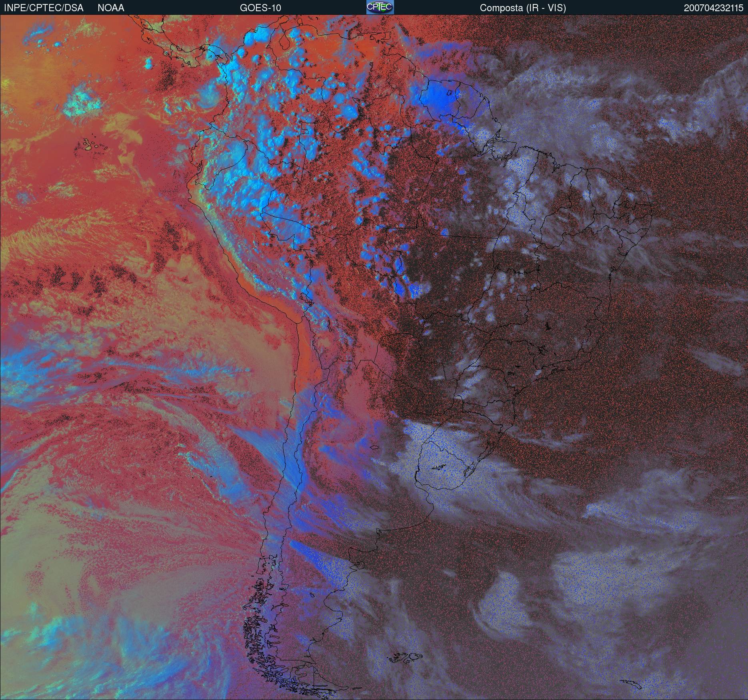Select the INPE/CPTEC/DSA header text
Image resolution: width=748 pixels, height=700 pixels.
44,8
